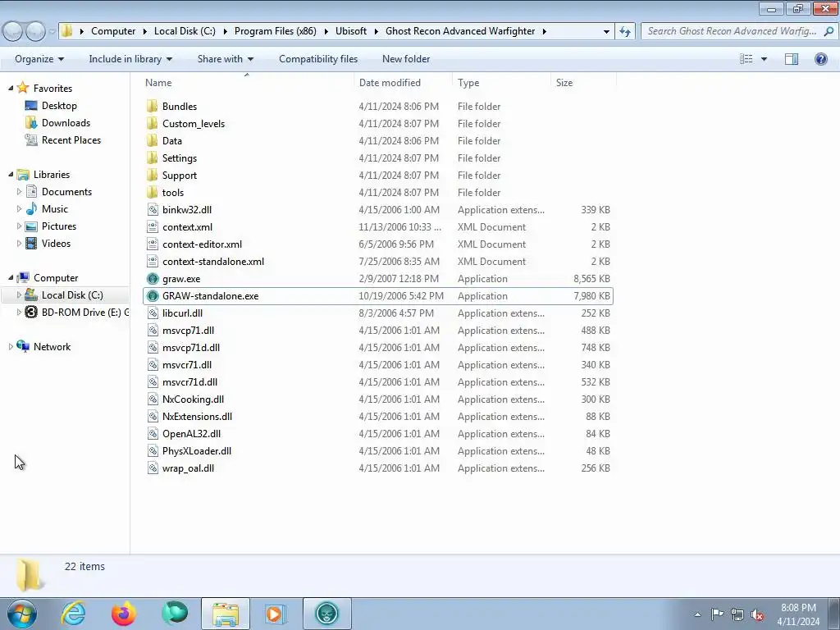The width and height of the screenshot is (840, 630).
Task: Select the graw.exe application icon
Action: click(153, 279)
